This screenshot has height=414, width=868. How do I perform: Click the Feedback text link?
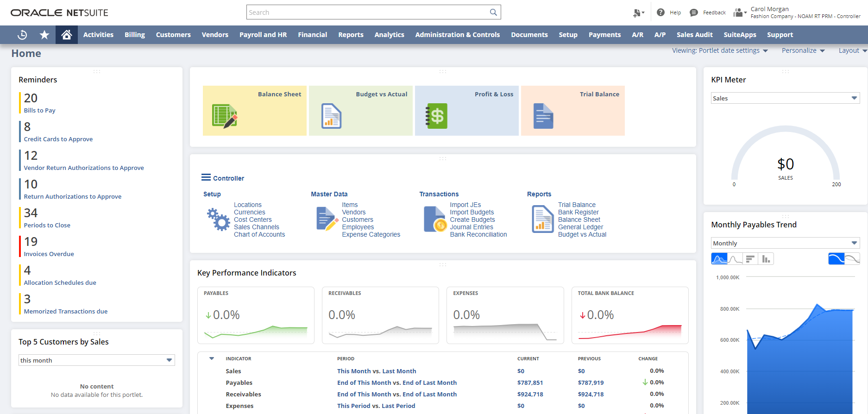714,13
